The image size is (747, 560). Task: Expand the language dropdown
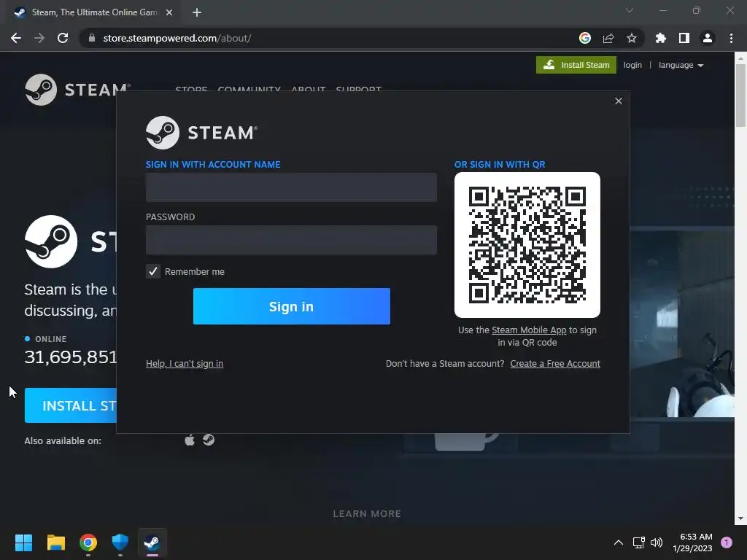tap(681, 65)
